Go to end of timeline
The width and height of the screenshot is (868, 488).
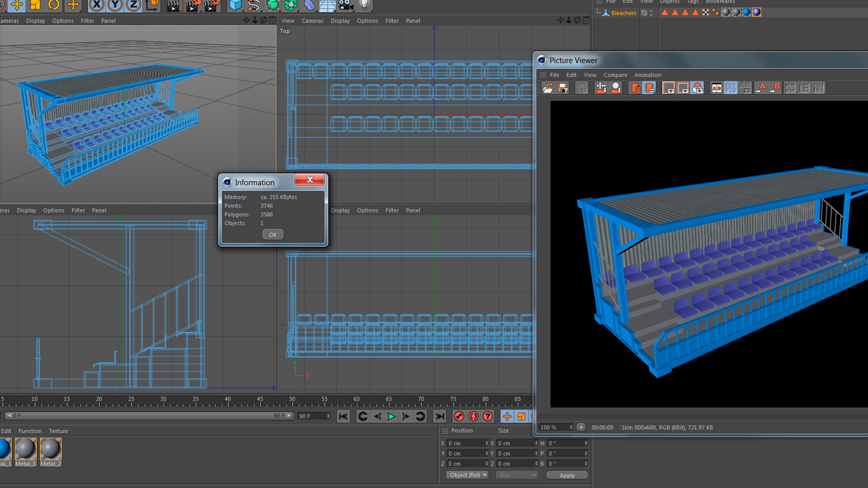click(x=439, y=417)
